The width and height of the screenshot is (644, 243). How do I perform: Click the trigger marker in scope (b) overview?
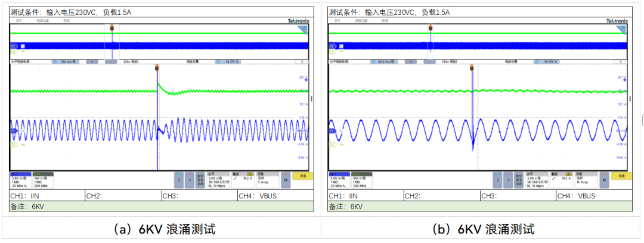click(431, 27)
